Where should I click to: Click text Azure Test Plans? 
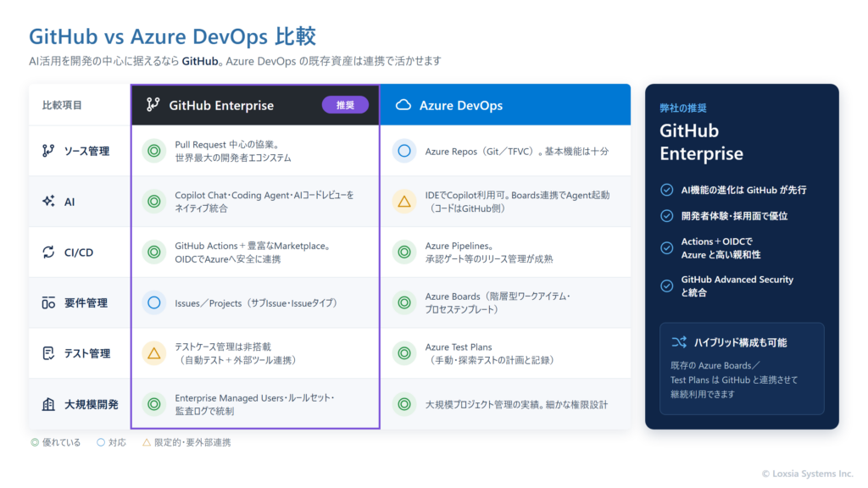(459, 347)
